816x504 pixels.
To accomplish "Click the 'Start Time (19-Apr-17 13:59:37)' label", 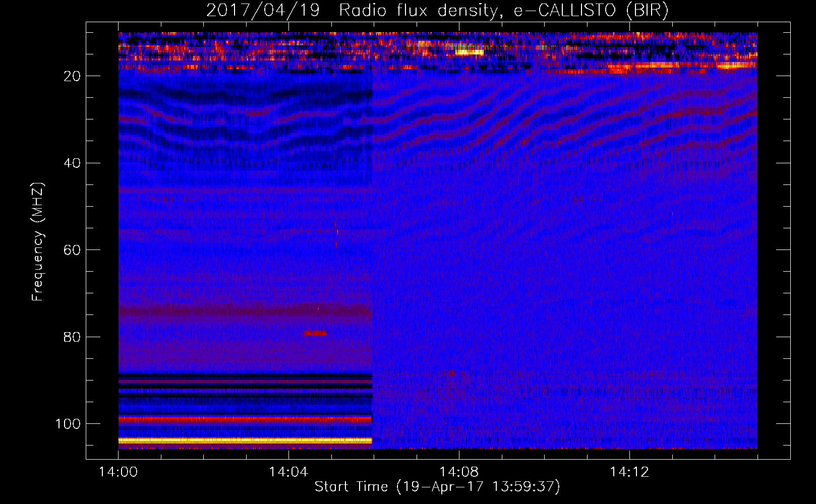I will [437, 487].
